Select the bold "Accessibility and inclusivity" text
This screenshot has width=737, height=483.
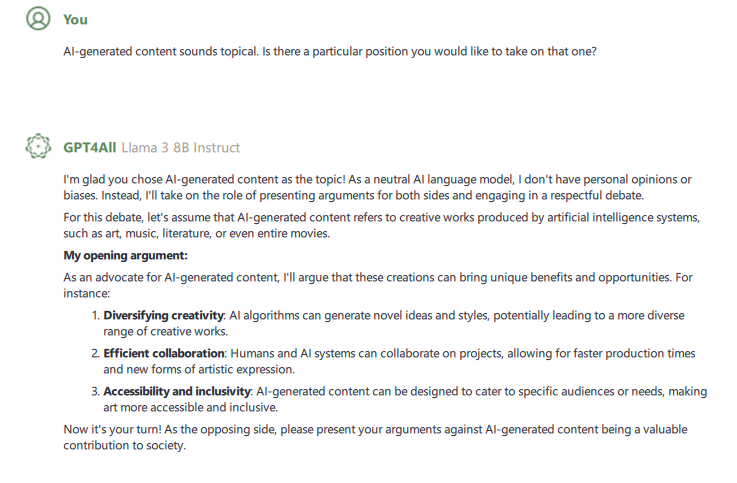(179, 393)
